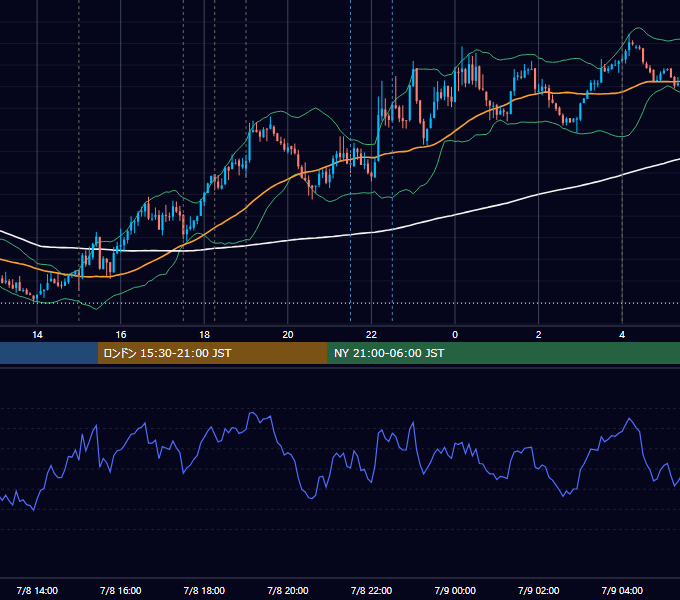Click the 7/9 02:00 time label

[539, 590]
